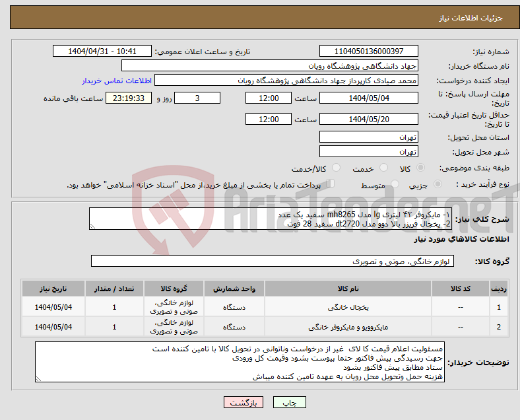520x420 pixels.
Task: Click the گروه کالا field لوازم خانگی
Action: 273,261
